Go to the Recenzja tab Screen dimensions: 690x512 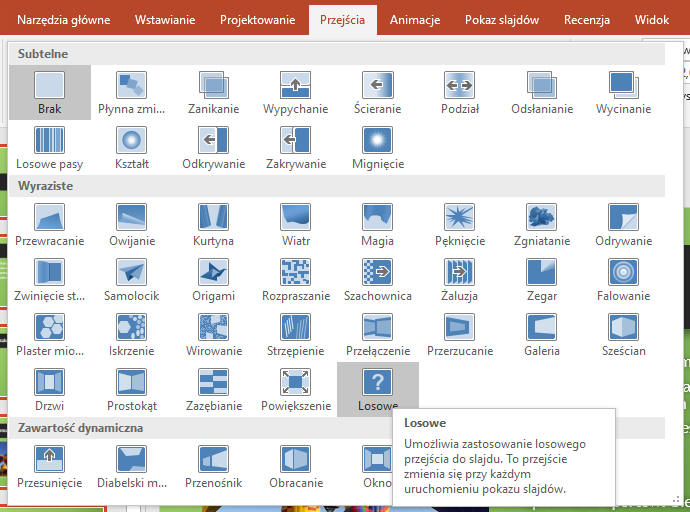pos(586,19)
